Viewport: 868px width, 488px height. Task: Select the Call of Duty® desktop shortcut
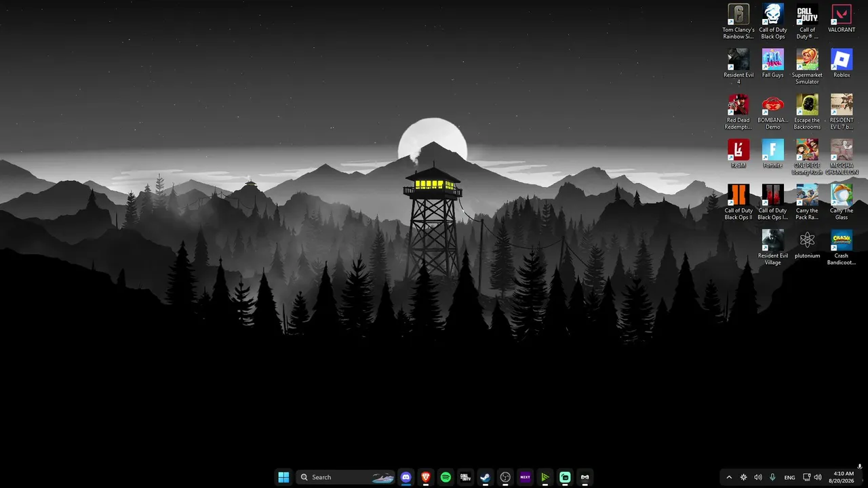[807, 22]
